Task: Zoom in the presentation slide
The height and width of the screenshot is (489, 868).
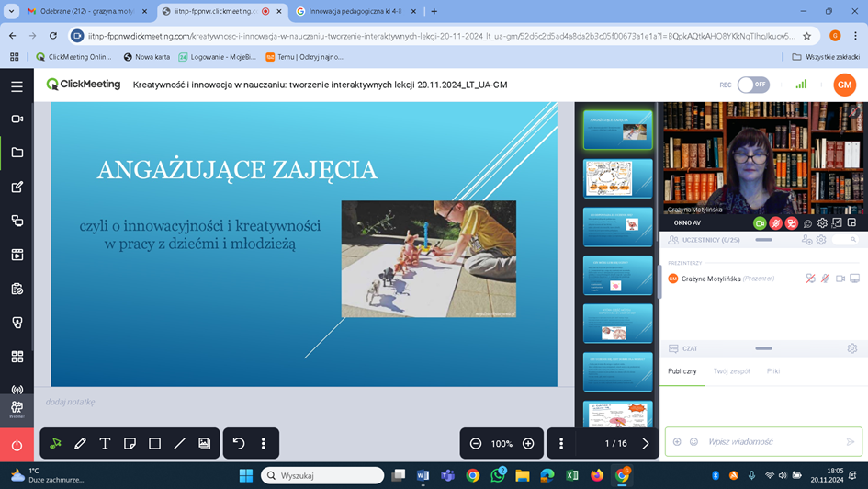Action: tap(528, 444)
